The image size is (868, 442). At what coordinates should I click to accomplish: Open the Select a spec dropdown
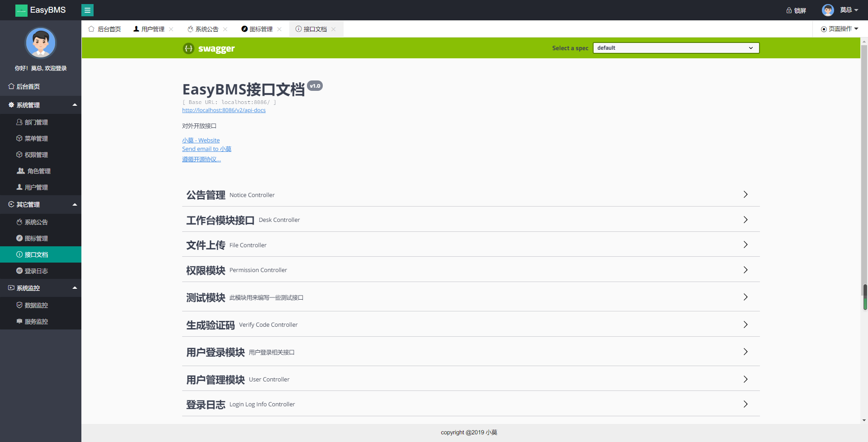[x=676, y=48]
